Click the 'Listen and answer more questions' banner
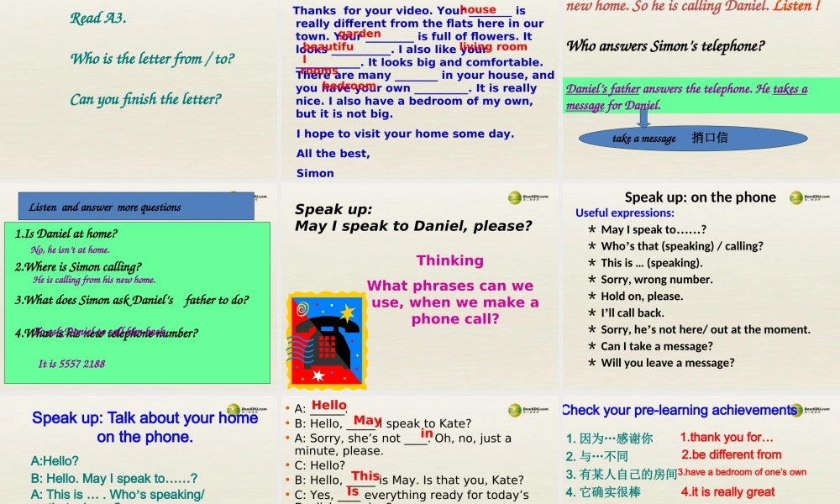The height and width of the screenshot is (504, 840). [136, 207]
